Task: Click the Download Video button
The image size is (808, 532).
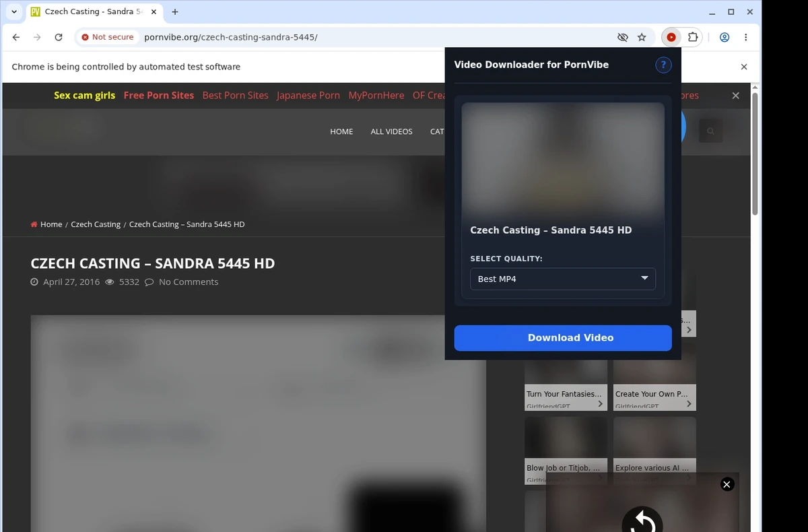Action: click(563, 338)
